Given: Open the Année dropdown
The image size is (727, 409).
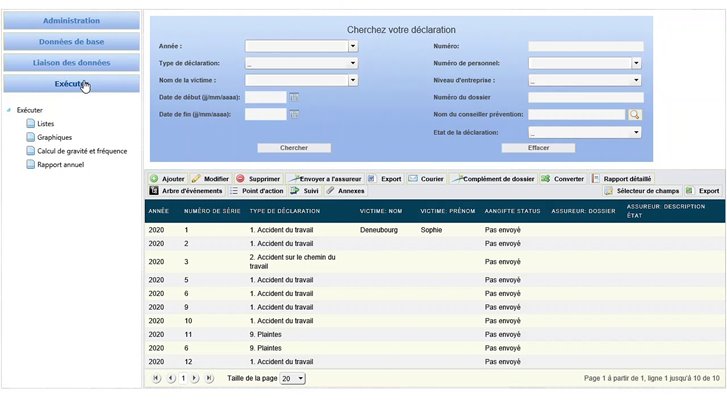Looking at the screenshot, I should tap(352, 45).
